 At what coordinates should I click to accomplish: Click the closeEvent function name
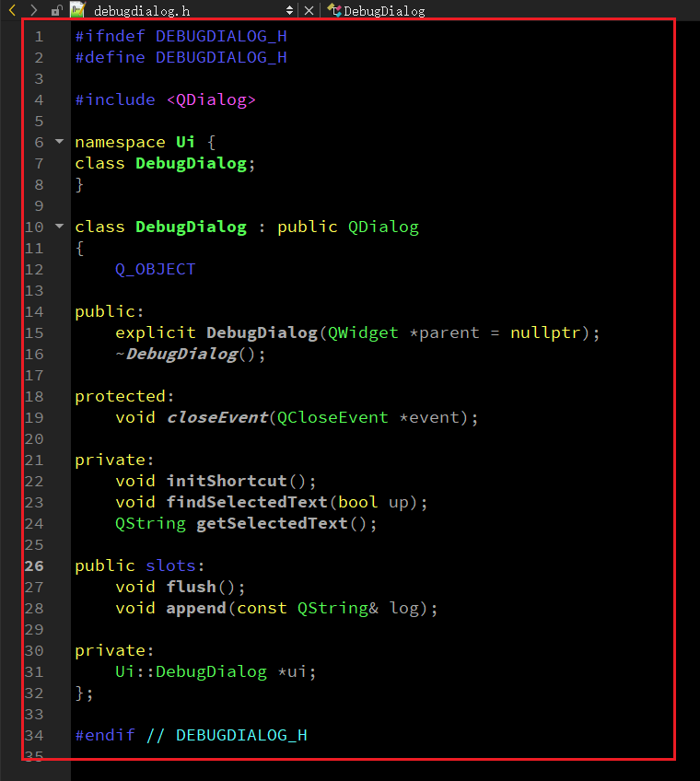(x=217, y=417)
